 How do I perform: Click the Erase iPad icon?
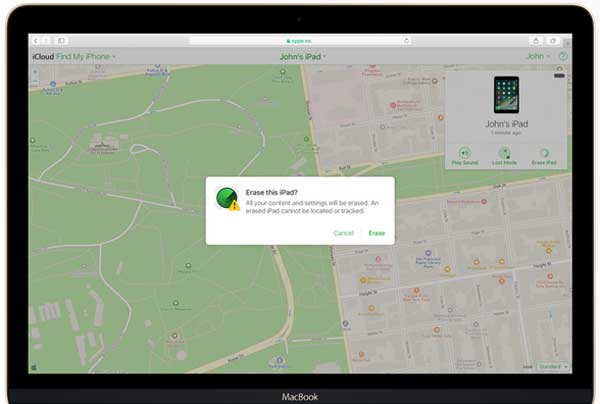click(x=544, y=153)
